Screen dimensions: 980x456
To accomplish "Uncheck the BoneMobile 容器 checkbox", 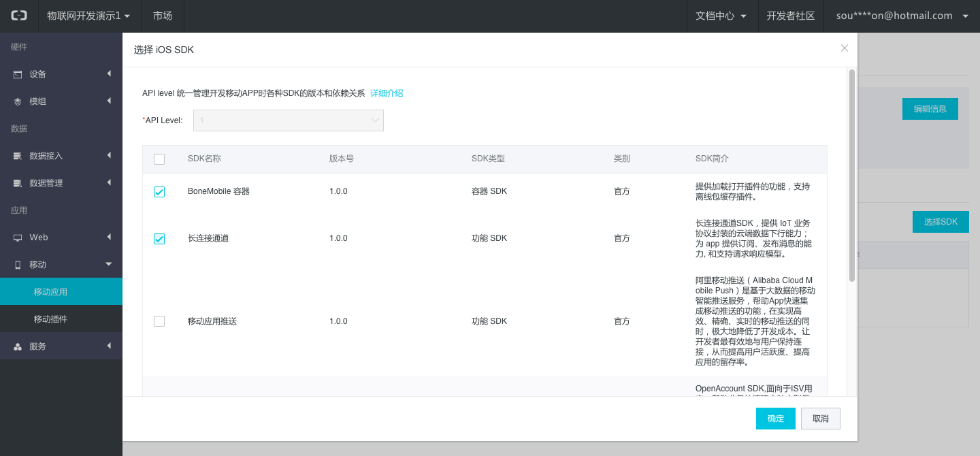I will click(x=159, y=192).
